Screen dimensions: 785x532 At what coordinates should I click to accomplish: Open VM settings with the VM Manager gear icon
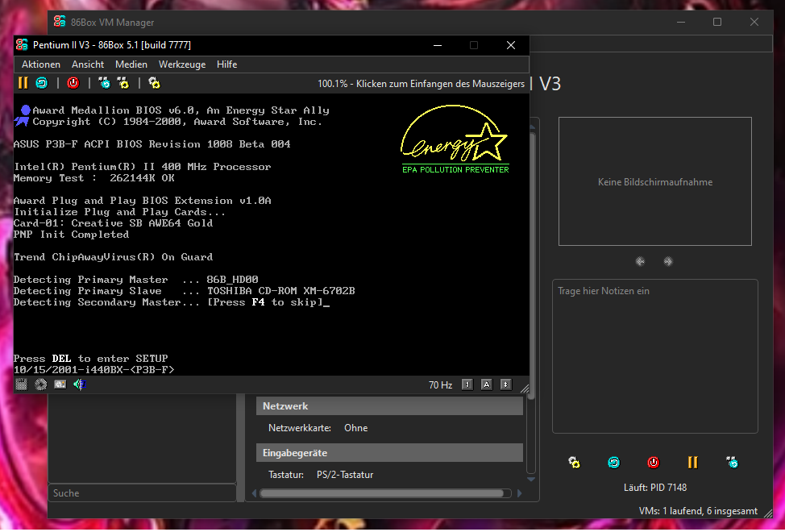(574, 463)
